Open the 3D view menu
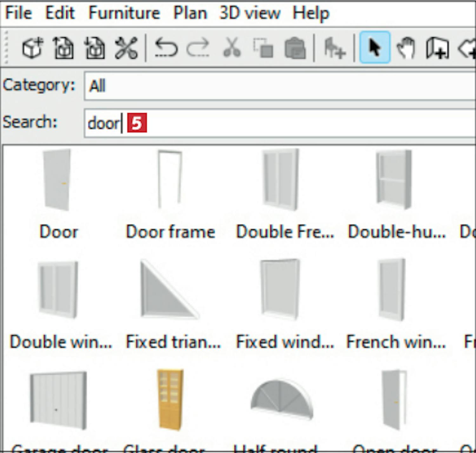476x453 pixels. 250,13
